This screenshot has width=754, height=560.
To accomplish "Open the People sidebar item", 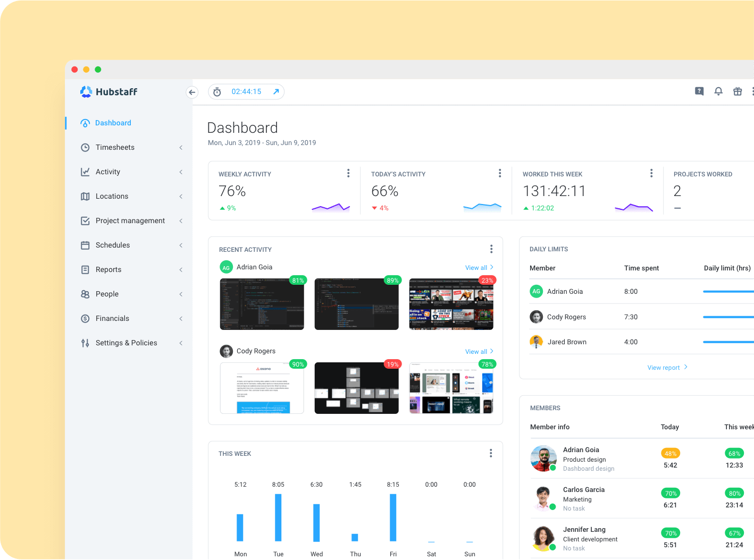I will click(107, 294).
